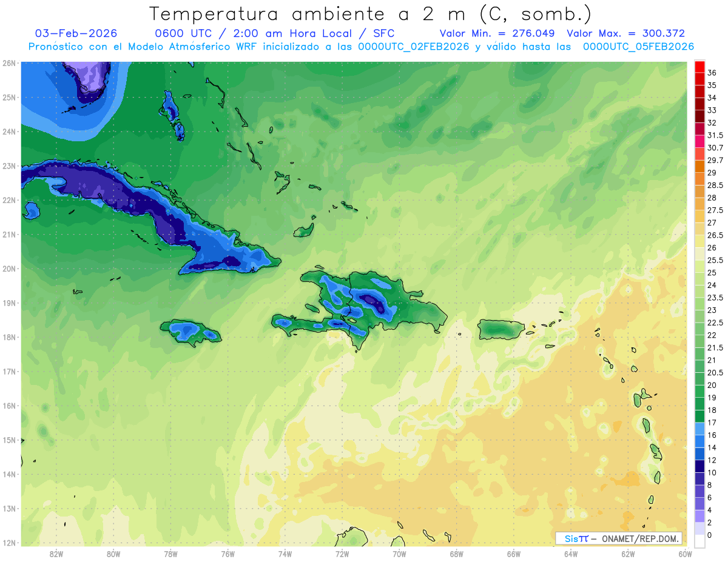Viewport: 728px width, 562px height.
Task: Click latitude axis label '20N'
Action: (x=8, y=269)
